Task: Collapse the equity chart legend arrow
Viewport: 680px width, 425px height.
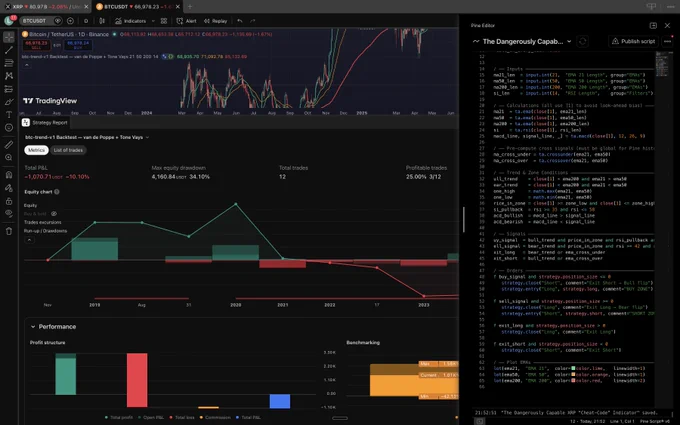Action: pyautogui.click(x=29, y=240)
